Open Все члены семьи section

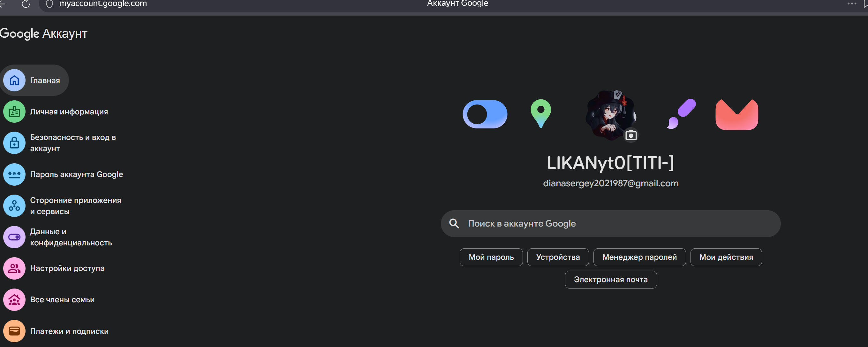tap(62, 299)
